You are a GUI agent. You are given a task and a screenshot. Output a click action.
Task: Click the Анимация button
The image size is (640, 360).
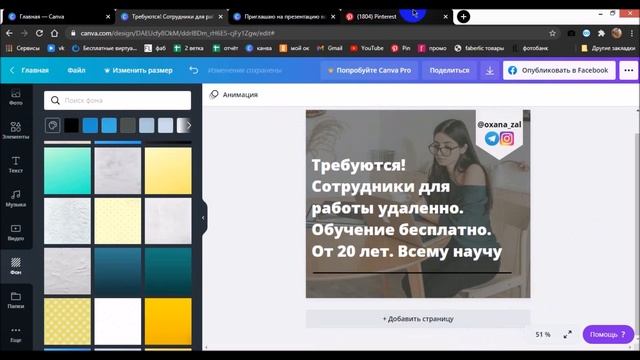point(234,95)
